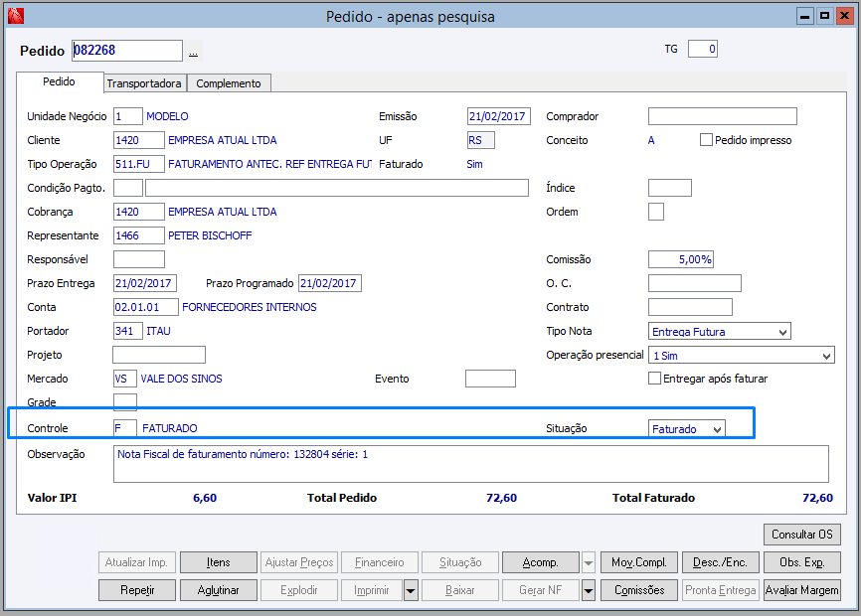Viewport: 861px width, 616px height.
Task: Click the Financeiro button
Action: (380, 562)
